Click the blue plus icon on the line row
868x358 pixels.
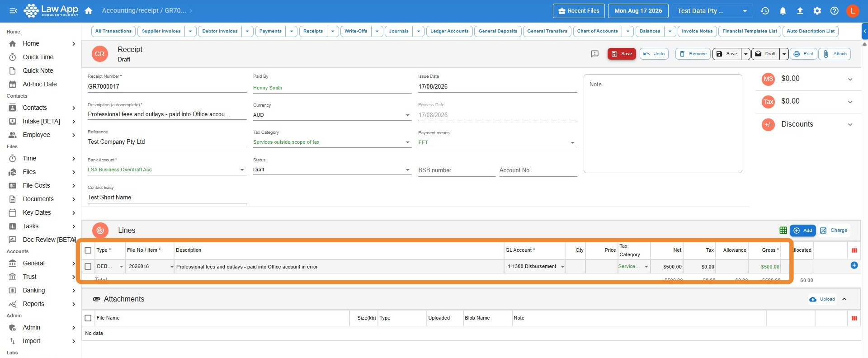click(854, 265)
